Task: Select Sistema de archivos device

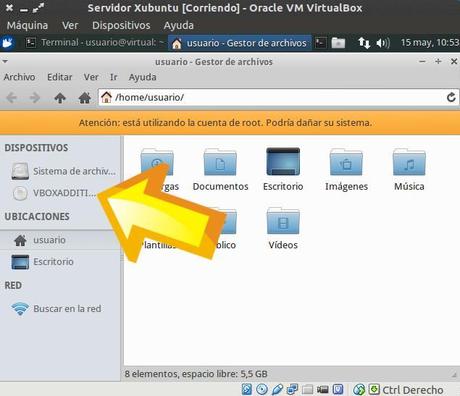Action: click(63, 171)
